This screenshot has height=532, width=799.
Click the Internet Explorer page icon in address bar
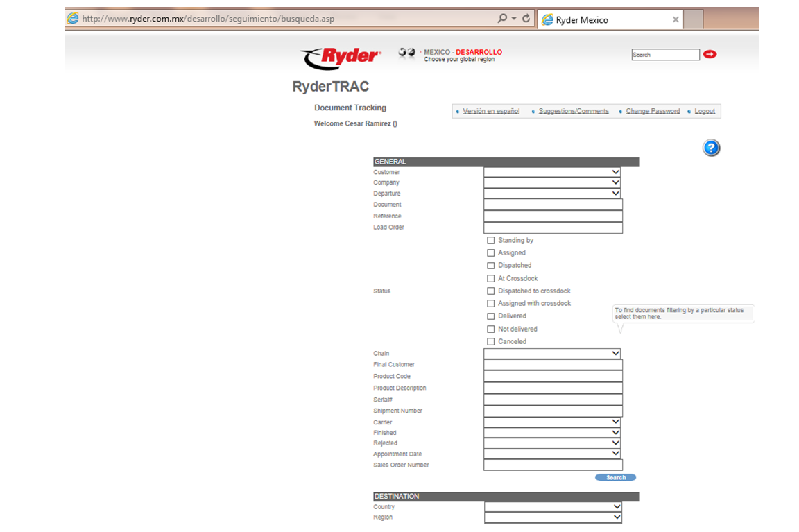[x=73, y=19]
